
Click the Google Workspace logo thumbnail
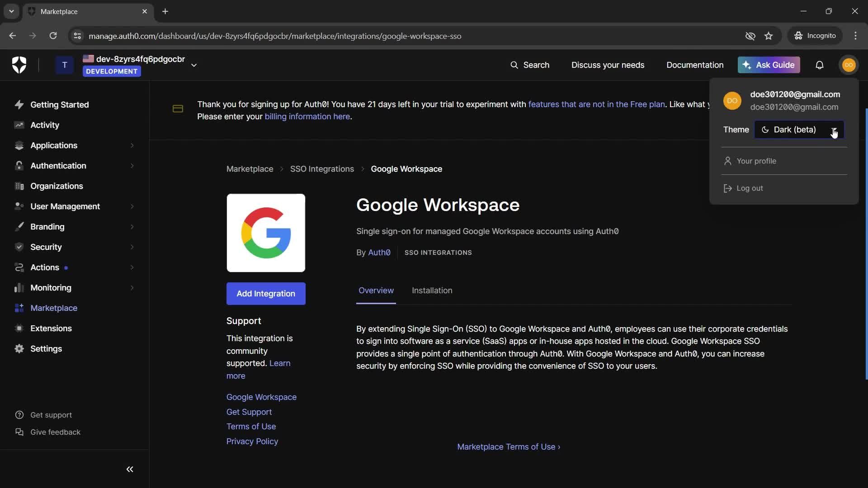pyautogui.click(x=266, y=233)
